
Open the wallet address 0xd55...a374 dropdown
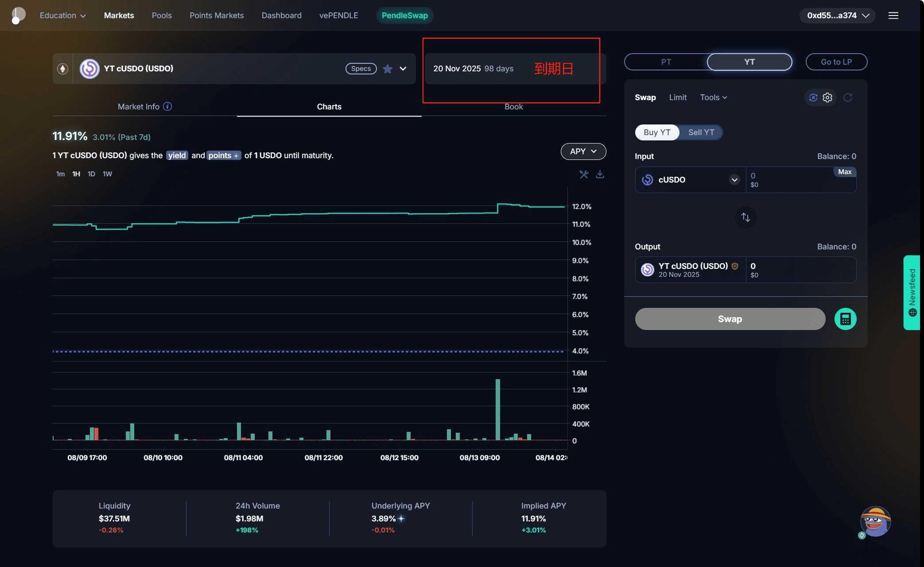[x=837, y=16]
